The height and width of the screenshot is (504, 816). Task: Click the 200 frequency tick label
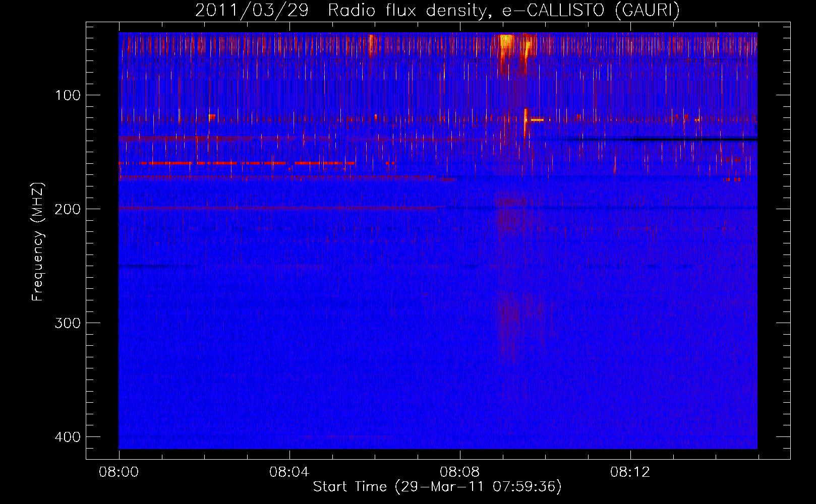68,209
